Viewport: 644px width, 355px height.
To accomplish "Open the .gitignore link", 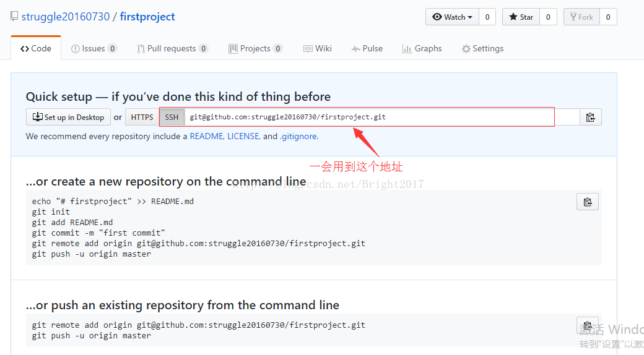I will point(298,136).
